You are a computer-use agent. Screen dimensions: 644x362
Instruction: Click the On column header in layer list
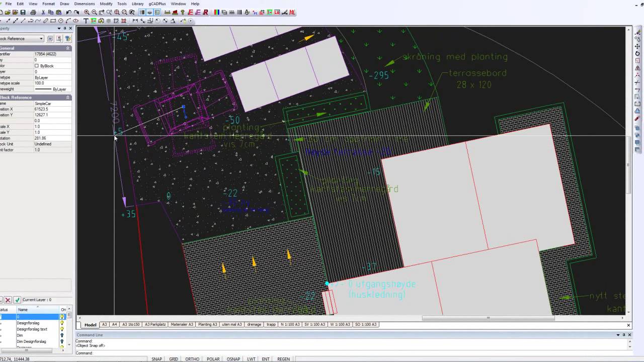coord(63,310)
